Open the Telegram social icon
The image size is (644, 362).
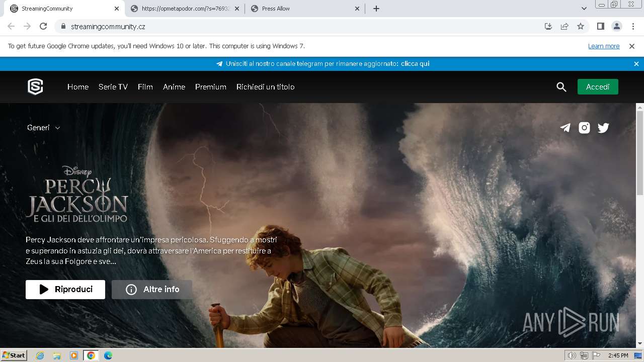click(x=566, y=128)
